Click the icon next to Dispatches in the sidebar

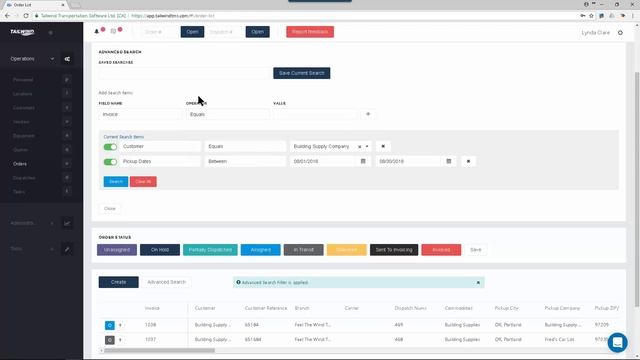(67, 178)
